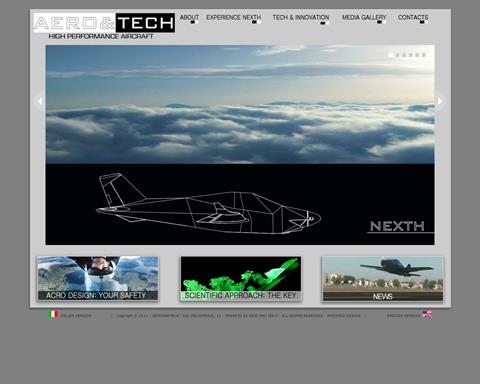Open the Tech & Innovation menu

pyautogui.click(x=301, y=17)
